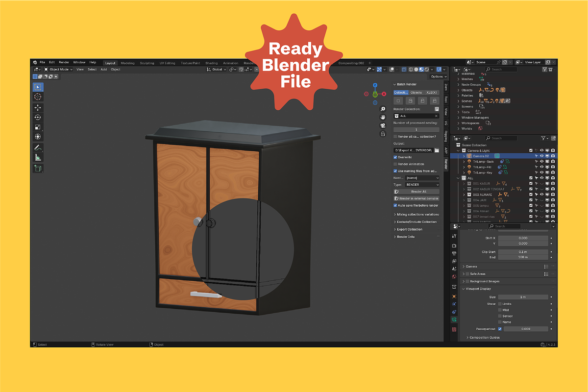Clear the ALL render collection field
This screenshot has width=588, height=392.
436,116
